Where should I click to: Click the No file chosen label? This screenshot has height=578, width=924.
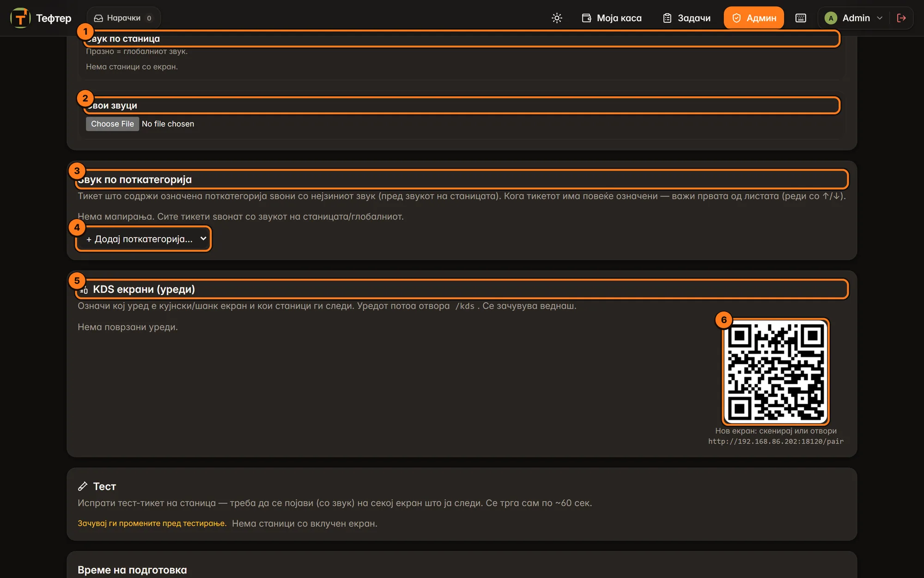point(168,124)
